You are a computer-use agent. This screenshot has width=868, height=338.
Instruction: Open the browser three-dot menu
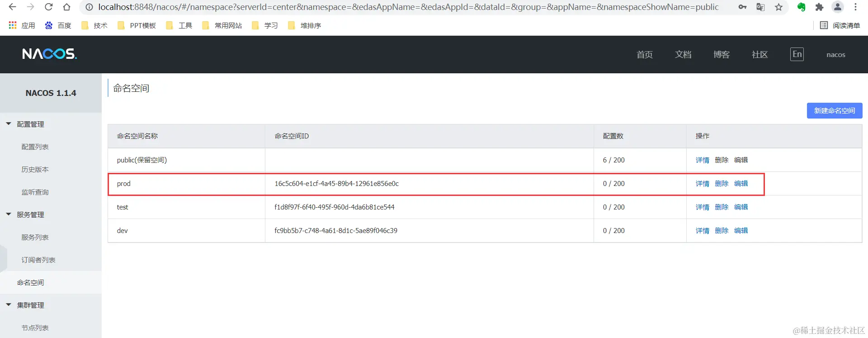(855, 7)
